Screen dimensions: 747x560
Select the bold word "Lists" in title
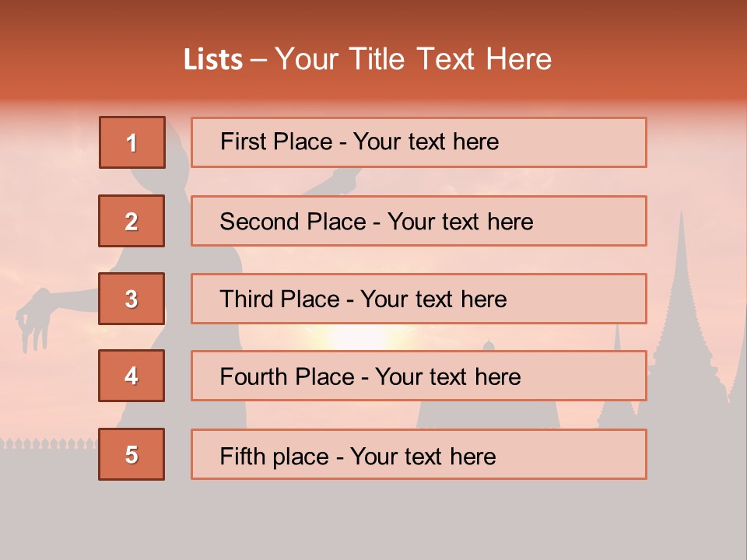coord(212,60)
